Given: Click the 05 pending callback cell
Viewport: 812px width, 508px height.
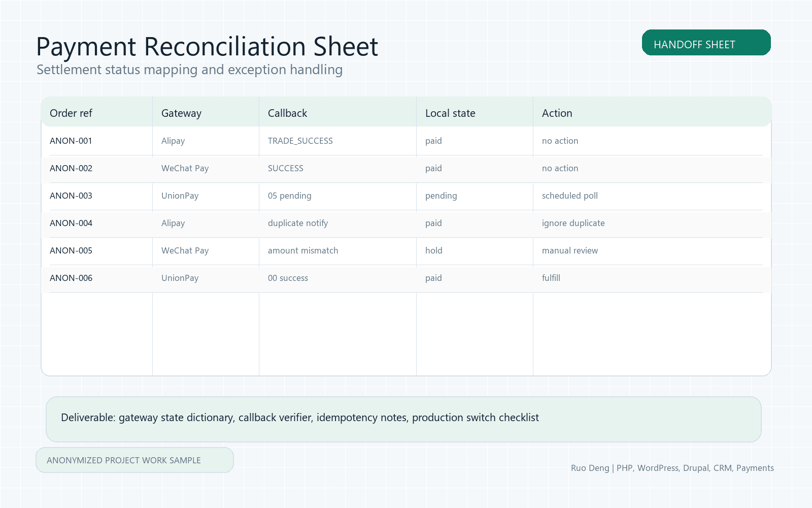Looking at the screenshot, I should [290, 196].
